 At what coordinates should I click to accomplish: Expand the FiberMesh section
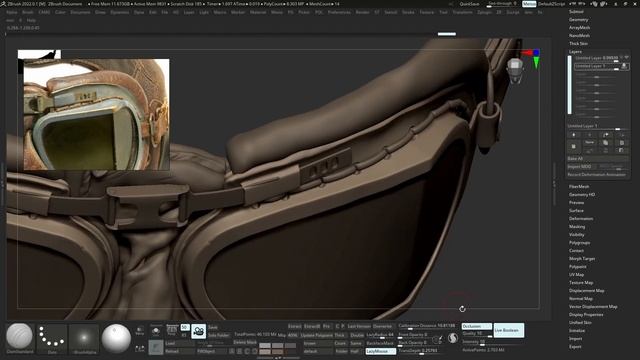click(579, 187)
